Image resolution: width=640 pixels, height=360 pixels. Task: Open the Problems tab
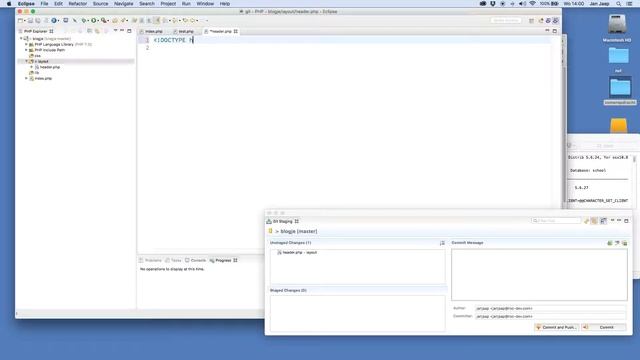151,260
